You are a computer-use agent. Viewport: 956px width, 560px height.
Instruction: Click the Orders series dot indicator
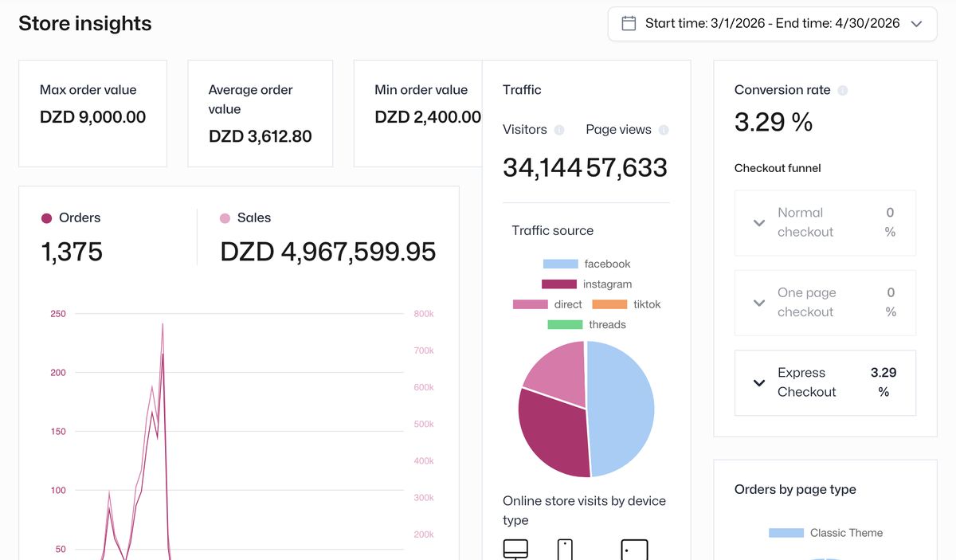[x=46, y=218]
